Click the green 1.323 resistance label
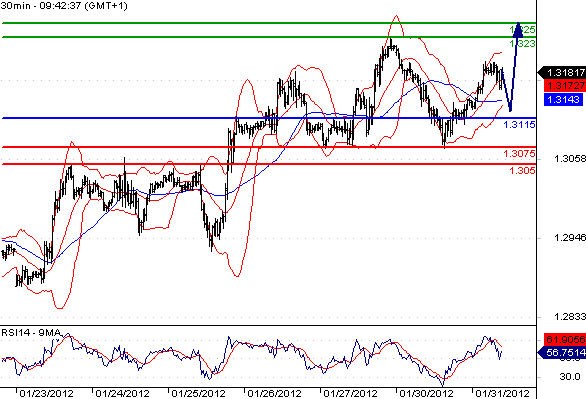The image size is (586, 399). click(522, 44)
